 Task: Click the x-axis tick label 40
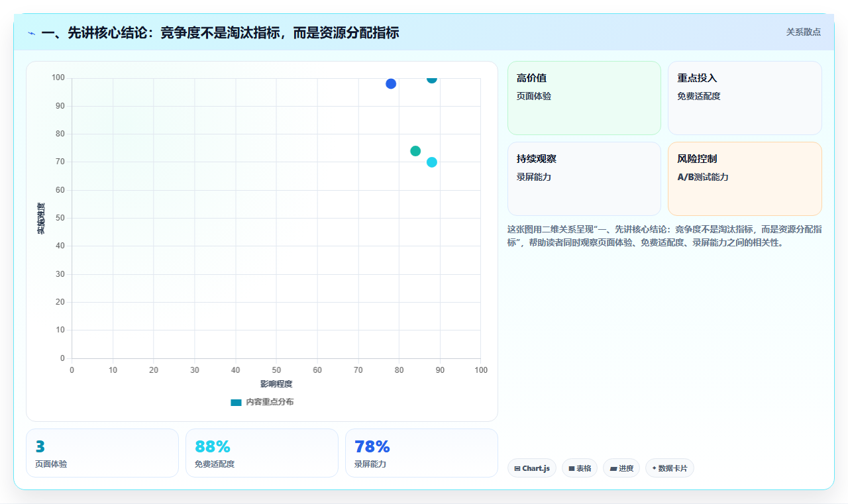tap(235, 370)
